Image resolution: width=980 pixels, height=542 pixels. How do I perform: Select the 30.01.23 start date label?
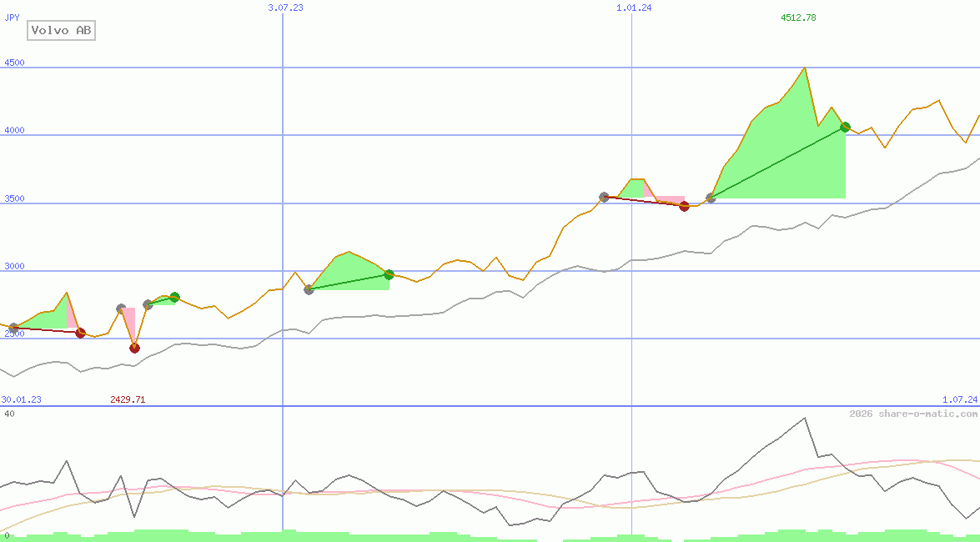tap(21, 399)
